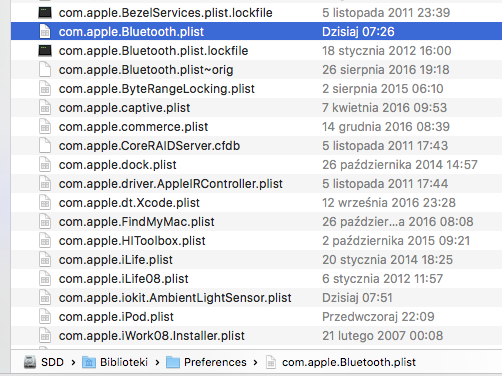Screen dimensions: 502x376
Task: Select the file com.apple.iokit.AmbientLightSensor.plist
Action: [175, 298]
